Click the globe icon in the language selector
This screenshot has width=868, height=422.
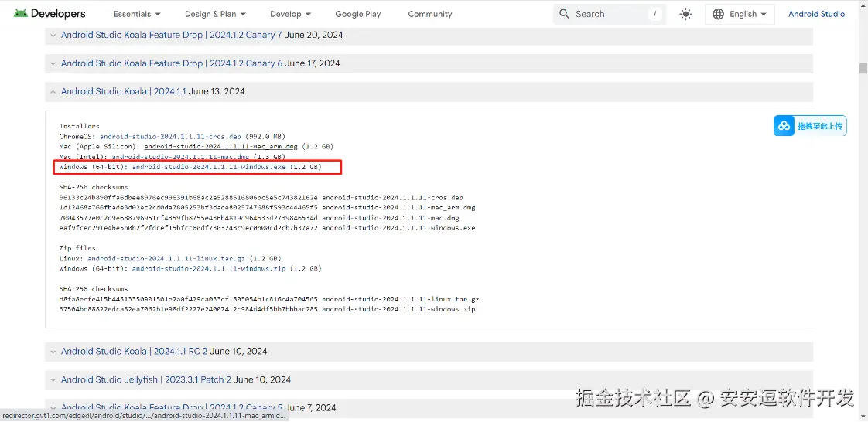[719, 15]
